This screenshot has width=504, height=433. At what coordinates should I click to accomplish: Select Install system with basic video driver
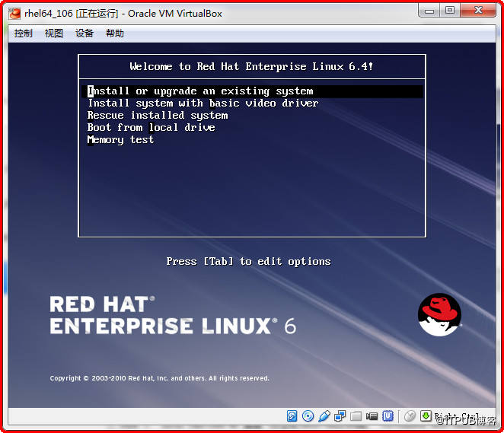click(203, 103)
